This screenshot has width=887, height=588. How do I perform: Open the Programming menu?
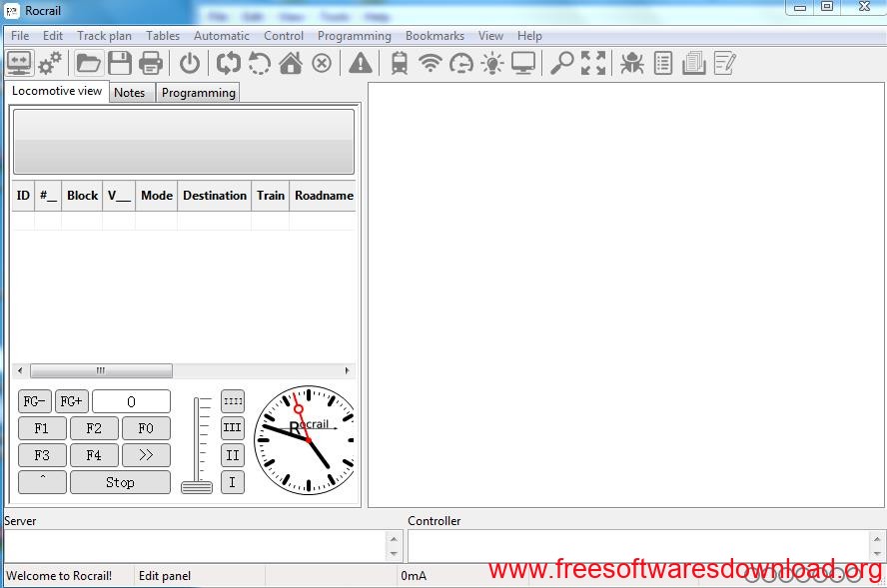point(355,36)
